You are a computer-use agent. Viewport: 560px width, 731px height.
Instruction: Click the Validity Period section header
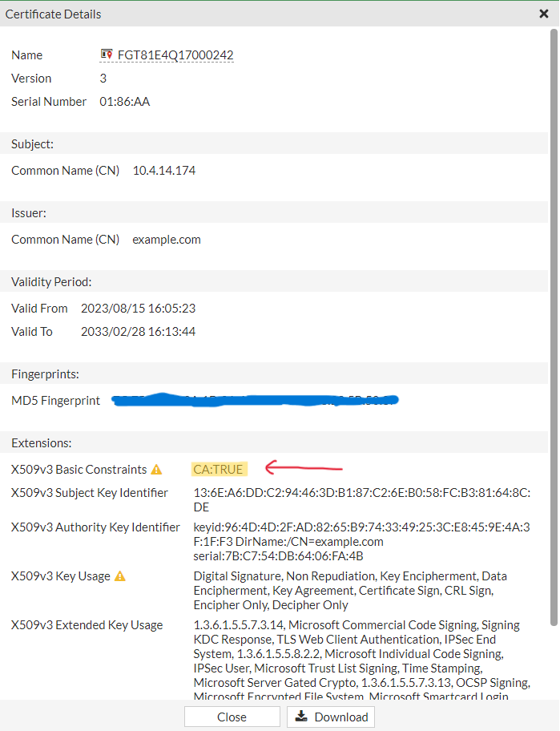(51, 282)
